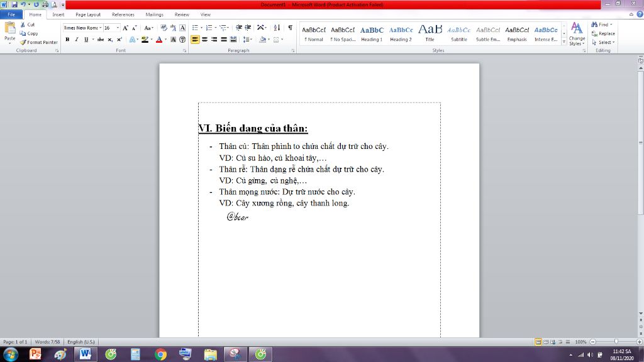Open the bullets list dropdown arrow
644x362 pixels.
[x=201, y=28]
